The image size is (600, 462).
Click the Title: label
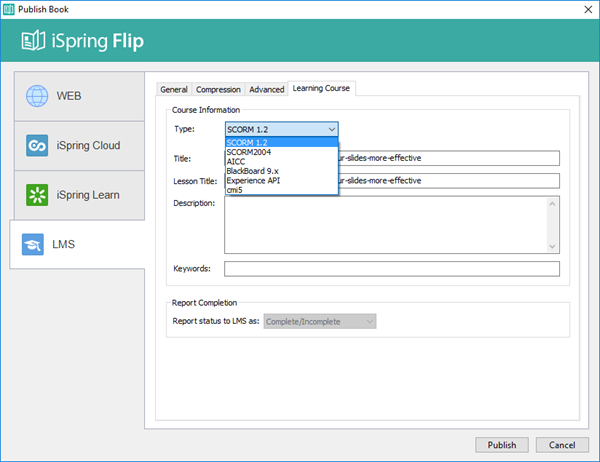click(182, 158)
